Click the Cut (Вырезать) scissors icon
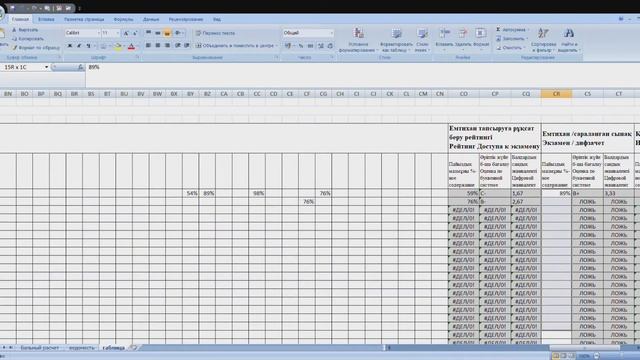 [14, 30]
